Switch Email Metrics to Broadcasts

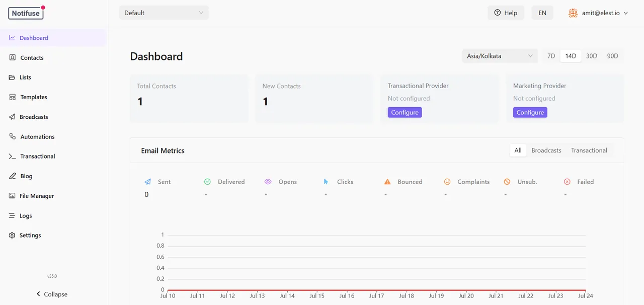click(x=546, y=150)
